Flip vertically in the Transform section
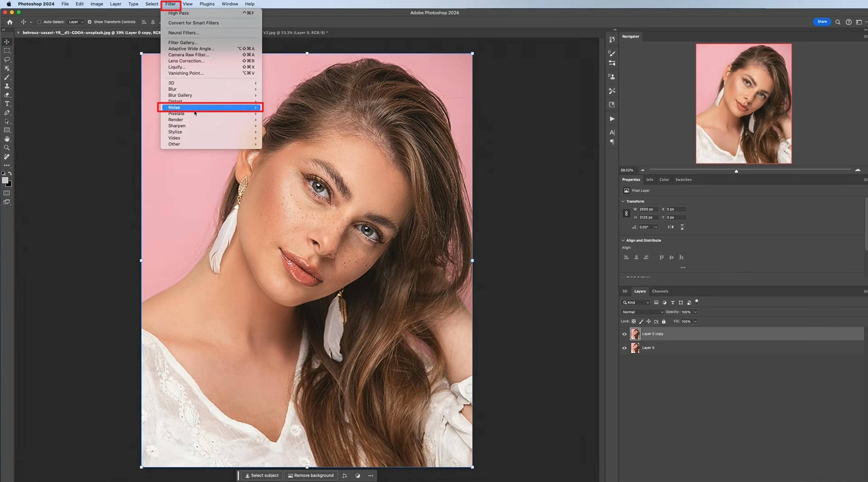This screenshot has width=868, height=482. coord(682,227)
